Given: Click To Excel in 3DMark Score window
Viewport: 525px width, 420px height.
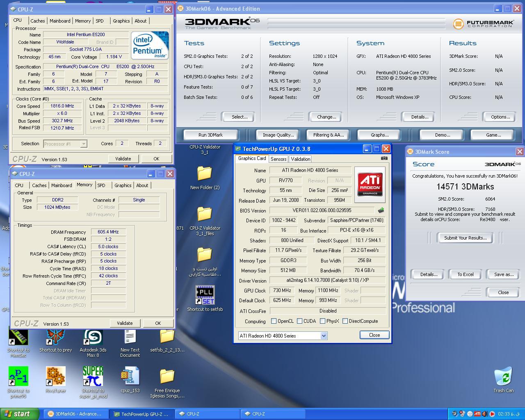Looking at the screenshot, I should coord(465,274).
